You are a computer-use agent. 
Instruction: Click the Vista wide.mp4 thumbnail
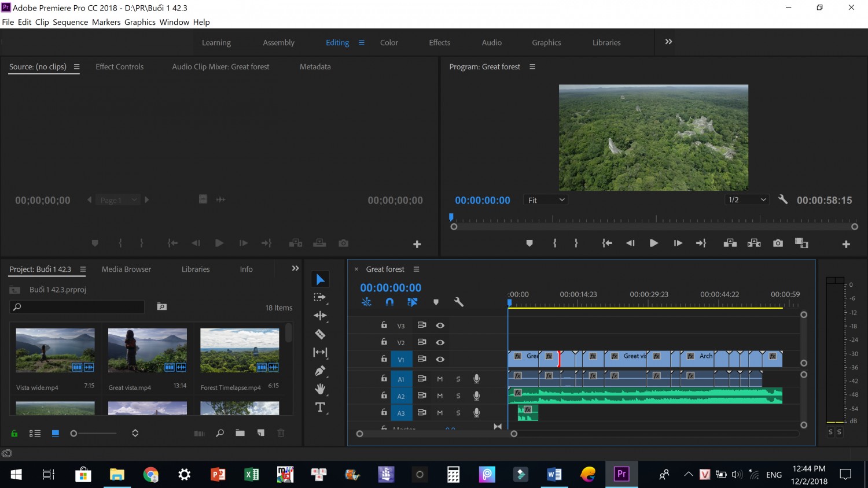coord(55,350)
